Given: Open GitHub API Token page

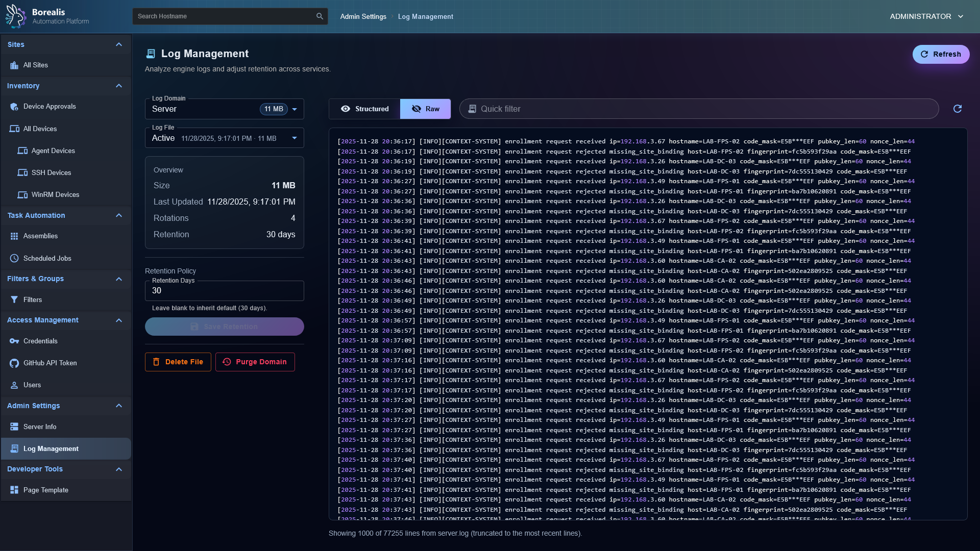Looking at the screenshot, I should 50,363.
